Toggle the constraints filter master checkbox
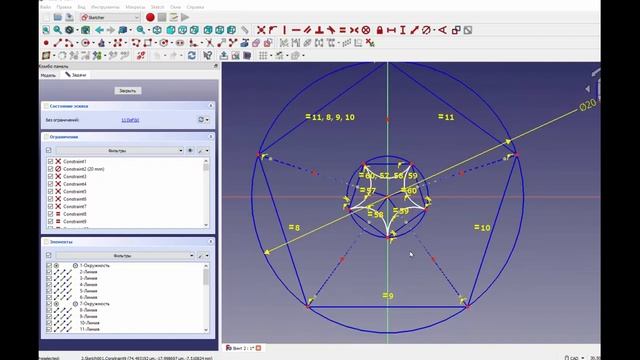This screenshot has width=640, height=360. click(49, 151)
